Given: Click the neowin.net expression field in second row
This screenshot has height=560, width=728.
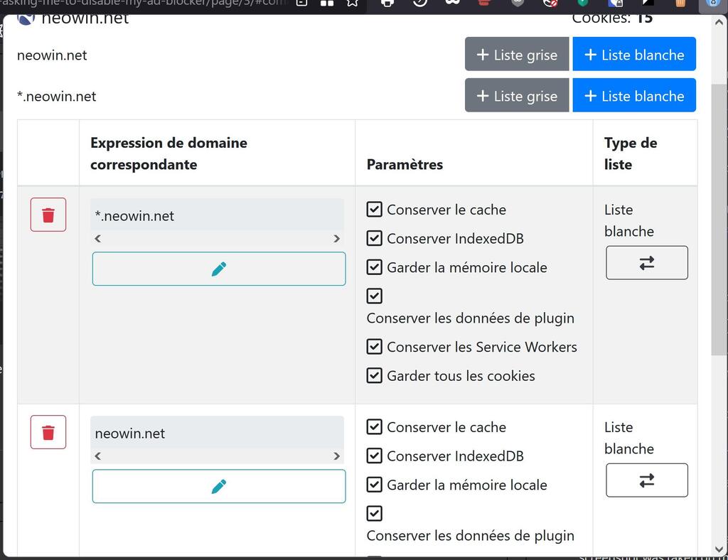Looking at the screenshot, I should click(218, 432).
